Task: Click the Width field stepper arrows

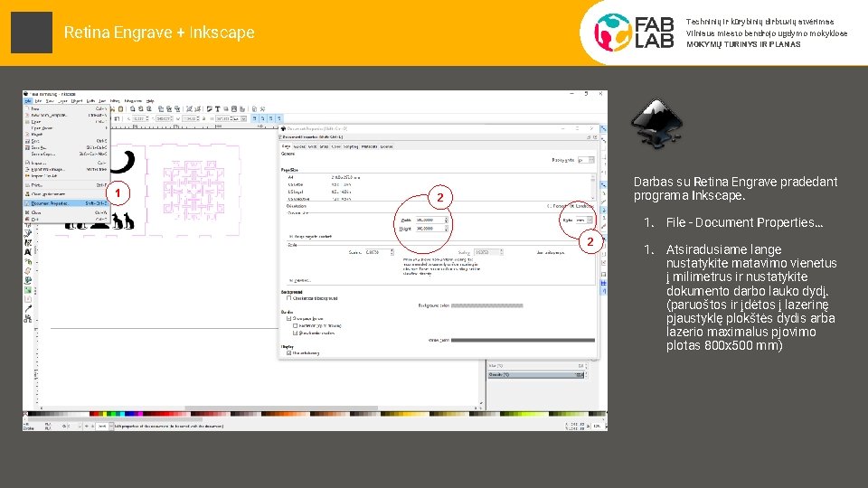Action: (x=446, y=220)
